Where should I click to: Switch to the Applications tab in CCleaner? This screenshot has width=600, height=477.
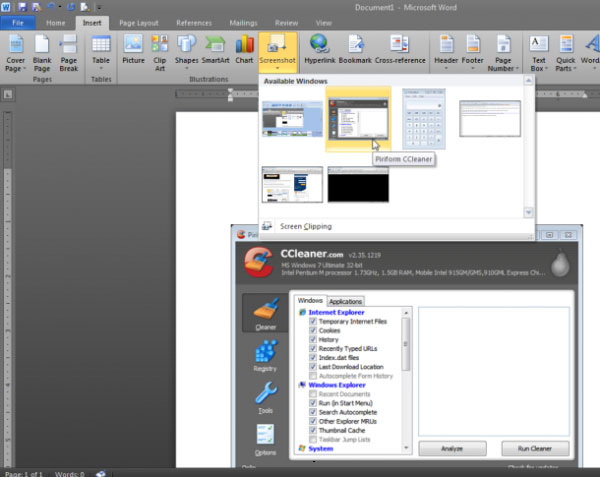(x=346, y=301)
